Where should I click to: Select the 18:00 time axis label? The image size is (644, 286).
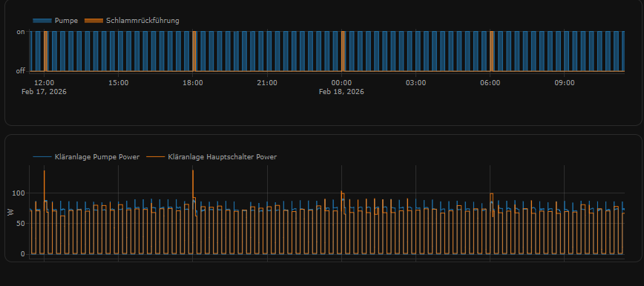pyautogui.click(x=193, y=83)
